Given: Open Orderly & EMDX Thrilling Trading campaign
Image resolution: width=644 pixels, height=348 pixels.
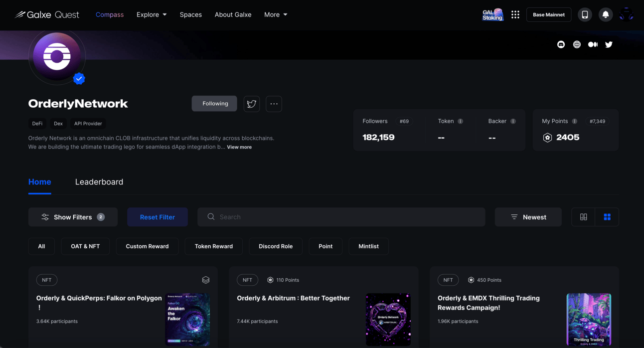Looking at the screenshot, I should (x=488, y=303).
